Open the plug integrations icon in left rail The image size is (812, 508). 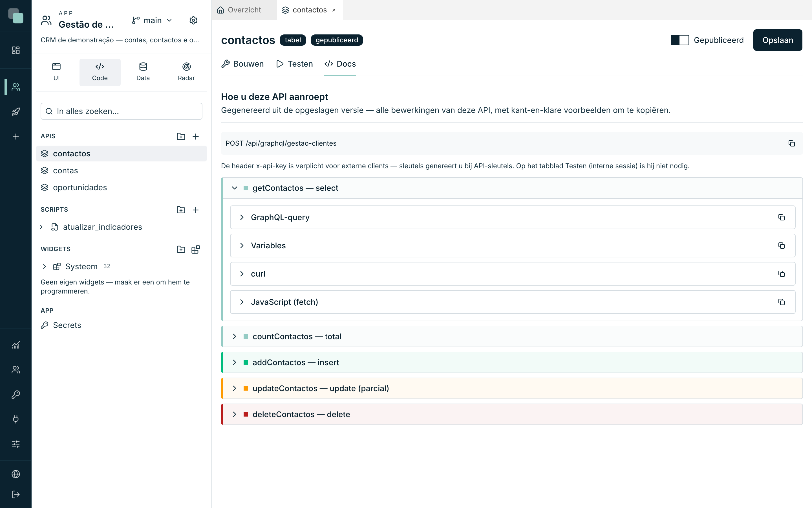coord(16,419)
